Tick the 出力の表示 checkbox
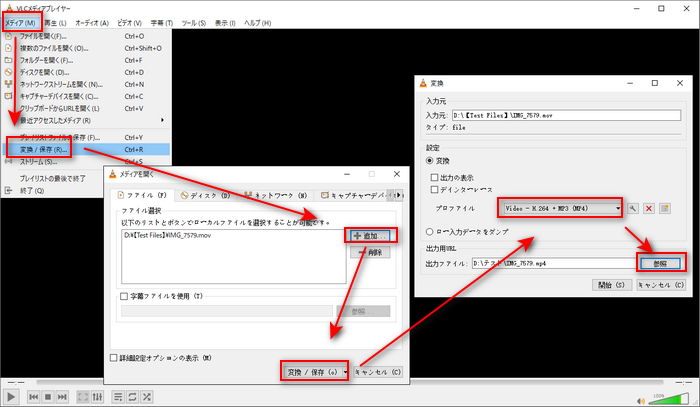The width and height of the screenshot is (700, 407). tap(431, 176)
